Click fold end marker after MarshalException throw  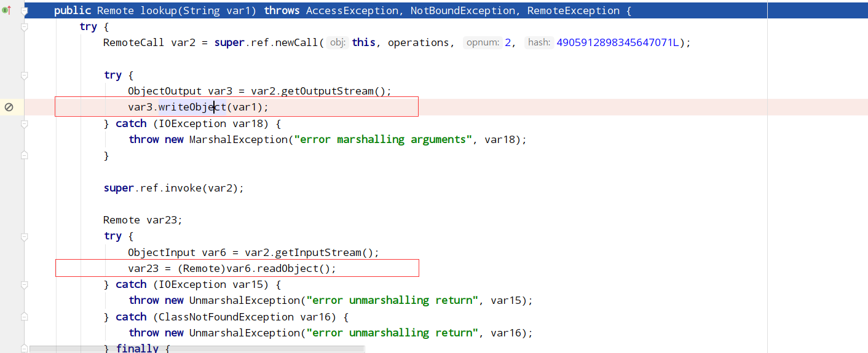(25, 156)
